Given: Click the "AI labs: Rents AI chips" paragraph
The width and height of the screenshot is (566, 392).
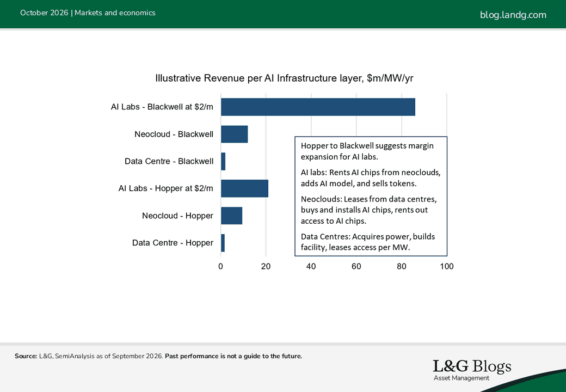Looking at the screenshot, I should 371,178.
